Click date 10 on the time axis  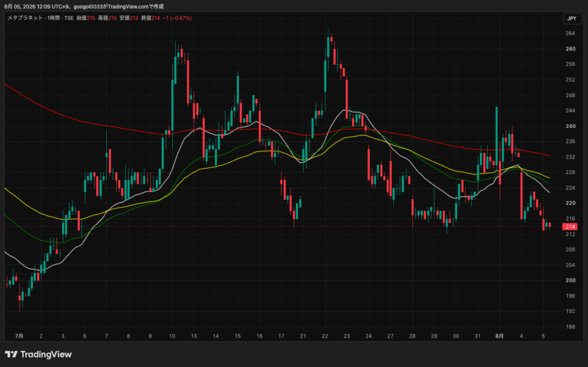click(x=172, y=336)
